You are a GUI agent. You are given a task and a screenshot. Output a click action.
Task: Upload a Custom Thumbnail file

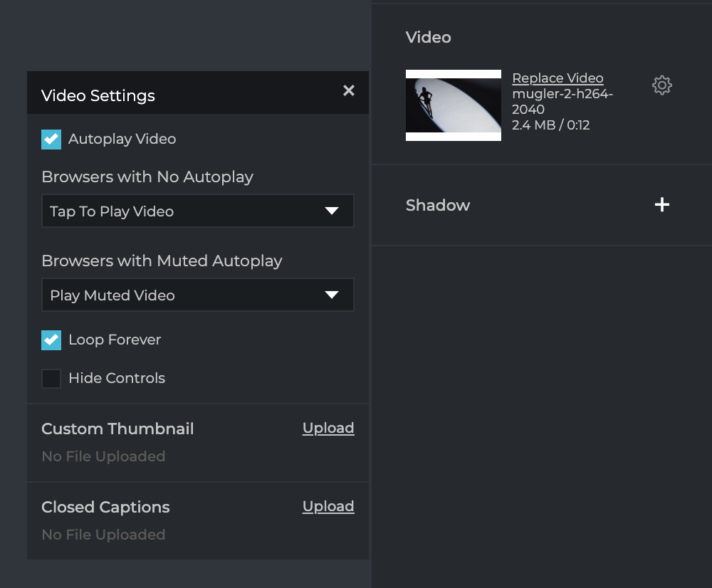tap(328, 428)
